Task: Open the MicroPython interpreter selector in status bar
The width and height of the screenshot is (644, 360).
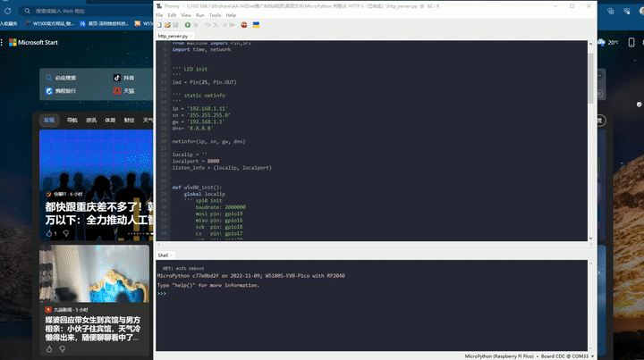Action: click(529, 356)
